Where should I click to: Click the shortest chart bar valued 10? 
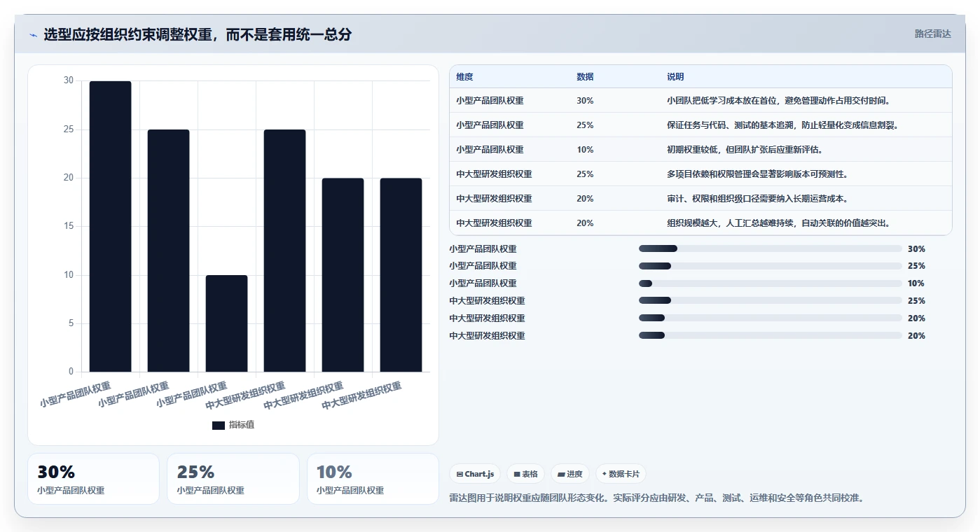[227, 323]
